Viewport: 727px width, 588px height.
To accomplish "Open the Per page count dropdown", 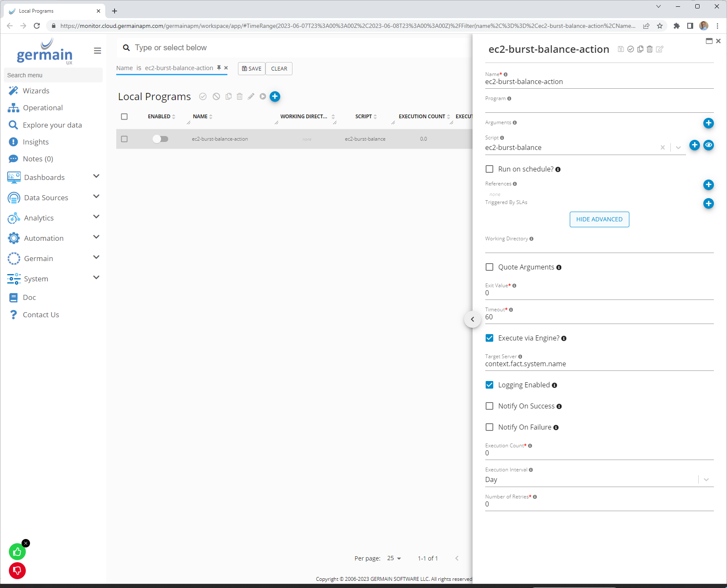I will [394, 558].
